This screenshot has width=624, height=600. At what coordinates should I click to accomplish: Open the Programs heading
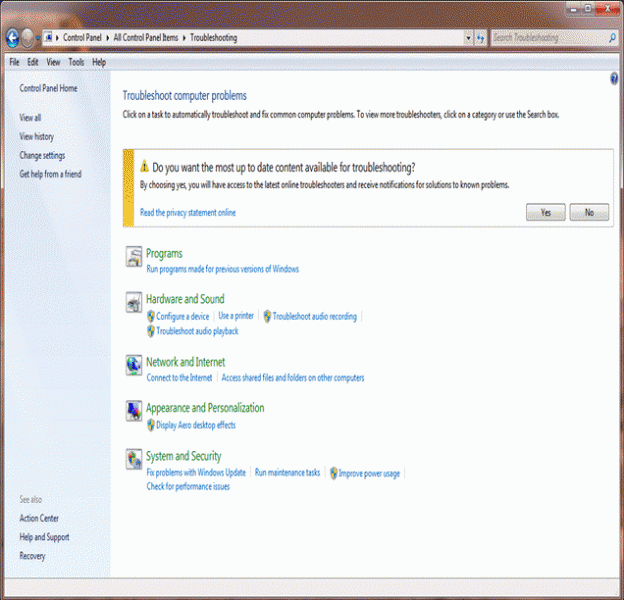click(x=164, y=253)
